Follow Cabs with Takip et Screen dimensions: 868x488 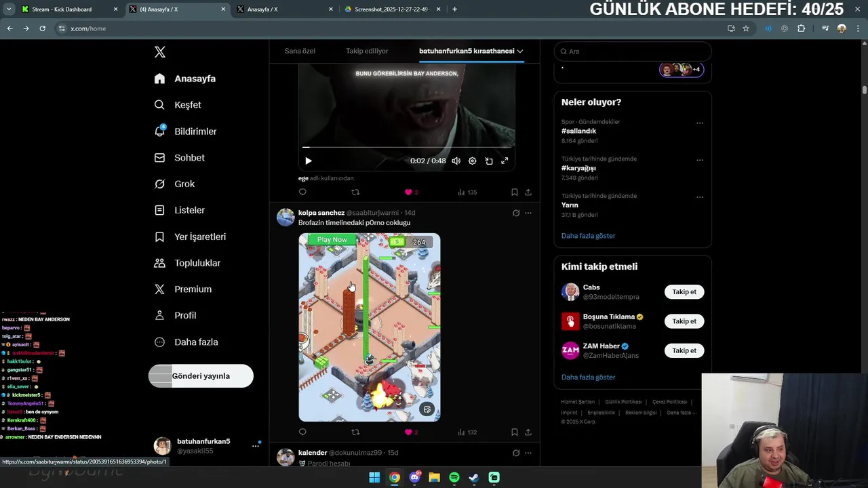pyautogui.click(x=684, y=292)
